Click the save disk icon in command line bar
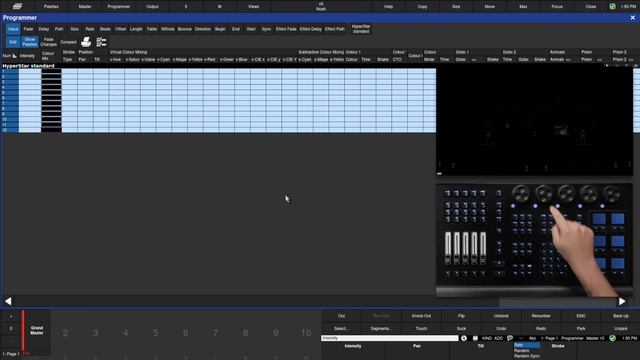The image size is (640, 360). pos(475,338)
